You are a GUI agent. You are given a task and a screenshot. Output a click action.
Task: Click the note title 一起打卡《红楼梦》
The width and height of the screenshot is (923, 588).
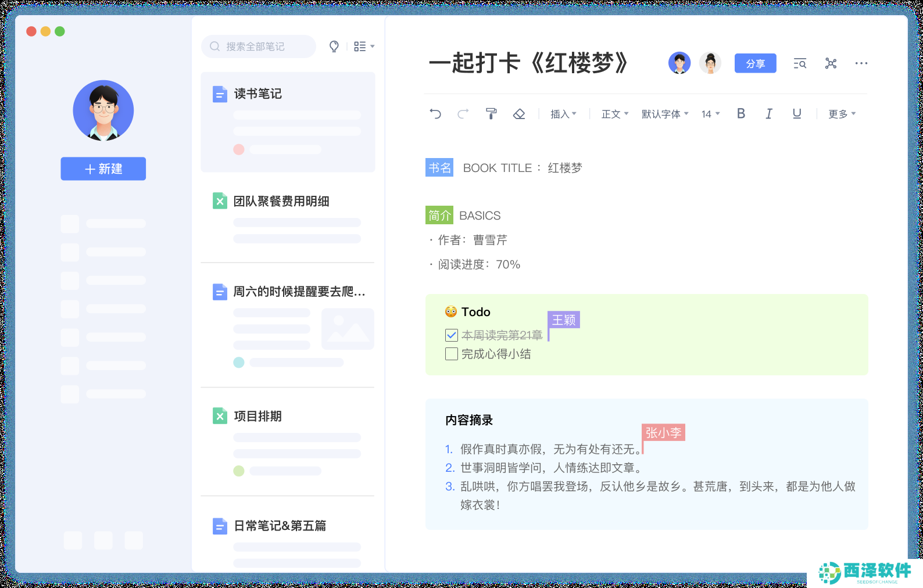coord(528,63)
